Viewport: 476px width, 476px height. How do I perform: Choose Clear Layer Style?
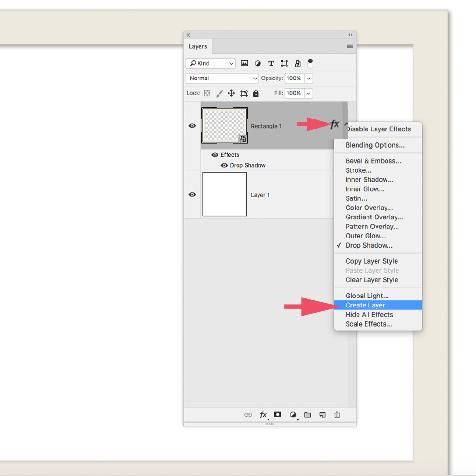[x=378, y=280]
